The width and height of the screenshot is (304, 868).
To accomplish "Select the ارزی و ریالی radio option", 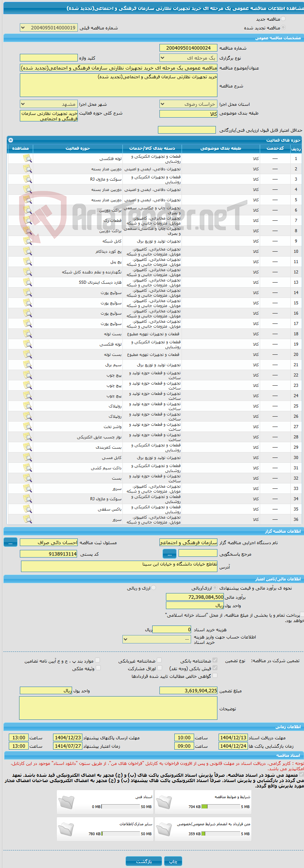I will [x=154, y=588].
